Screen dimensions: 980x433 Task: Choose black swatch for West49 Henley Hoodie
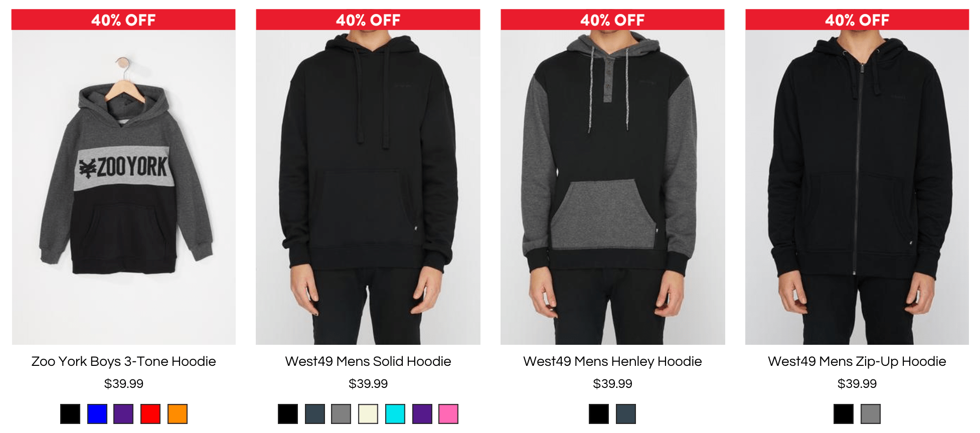(599, 414)
